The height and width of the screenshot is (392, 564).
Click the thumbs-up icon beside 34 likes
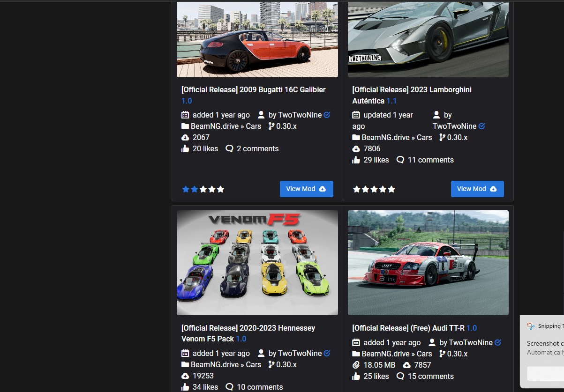(185, 387)
